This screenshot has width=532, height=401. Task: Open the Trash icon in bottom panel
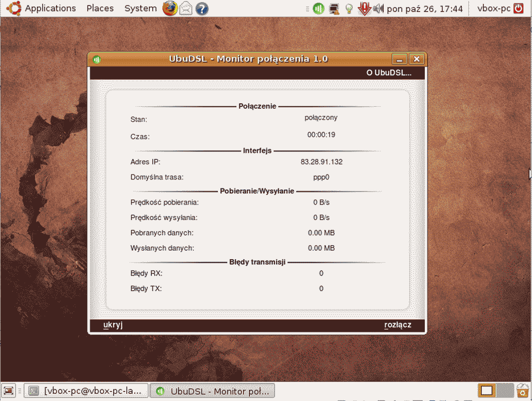tap(522, 390)
